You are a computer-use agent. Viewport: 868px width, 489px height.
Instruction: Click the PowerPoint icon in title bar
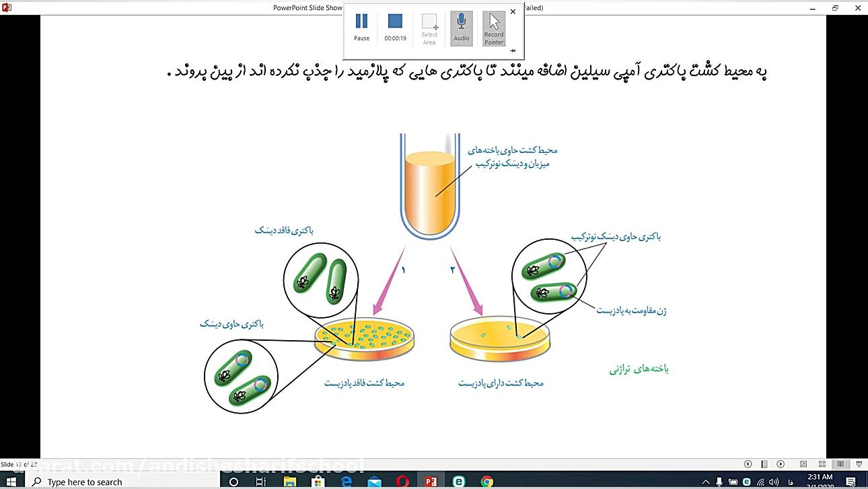point(7,7)
